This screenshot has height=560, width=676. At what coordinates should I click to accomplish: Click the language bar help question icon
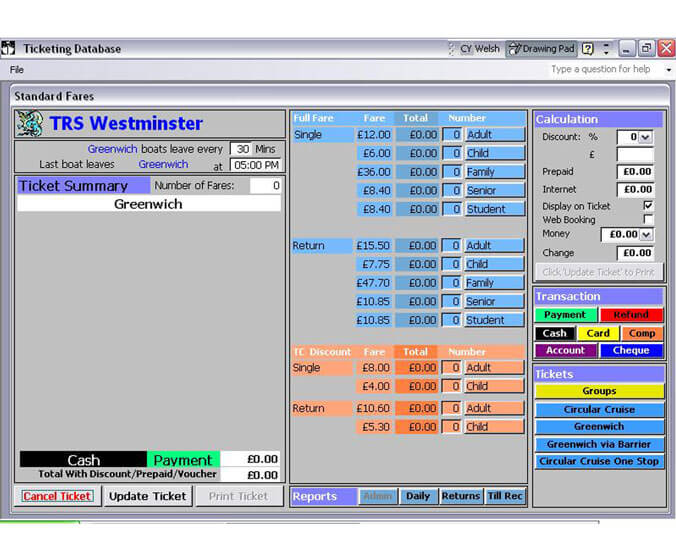click(x=587, y=48)
